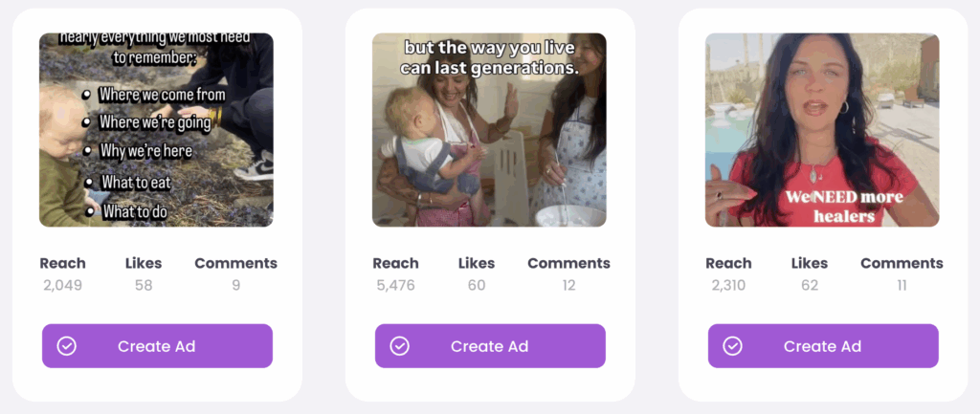Screen dimensions: 980x414
Task: Click checkmark icon in middle Create Ad button
Action: (399, 346)
